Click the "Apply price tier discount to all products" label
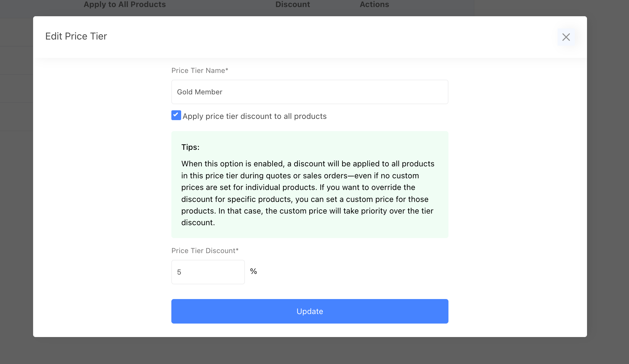 pyautogui.click(x=254, y=116)
